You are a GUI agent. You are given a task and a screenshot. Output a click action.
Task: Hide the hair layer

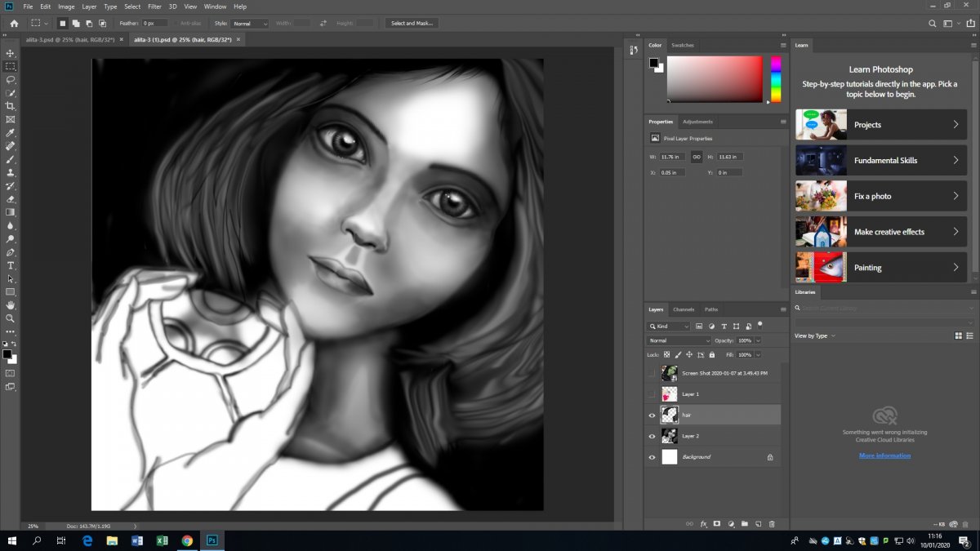click(652, 415)
